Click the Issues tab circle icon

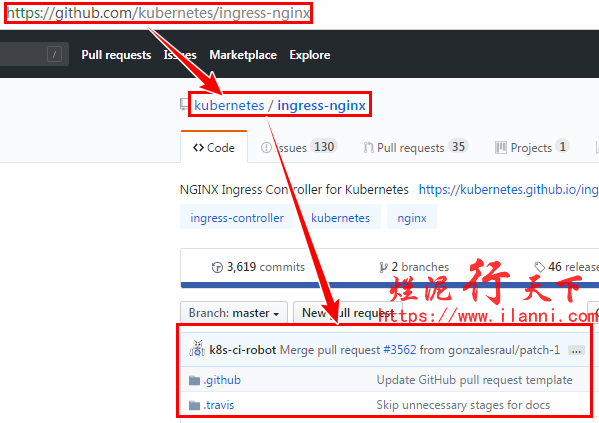(266, 147)
